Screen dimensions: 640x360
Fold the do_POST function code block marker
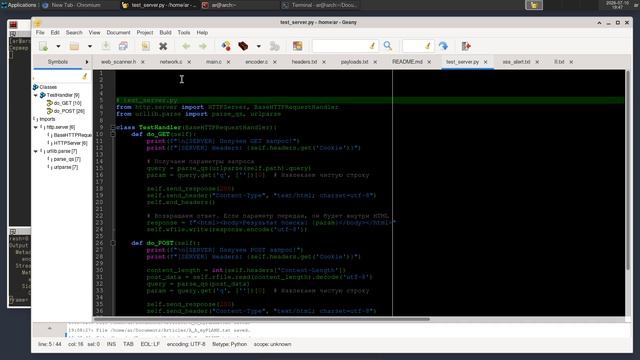pyautogui.click(x=113, y=243)
